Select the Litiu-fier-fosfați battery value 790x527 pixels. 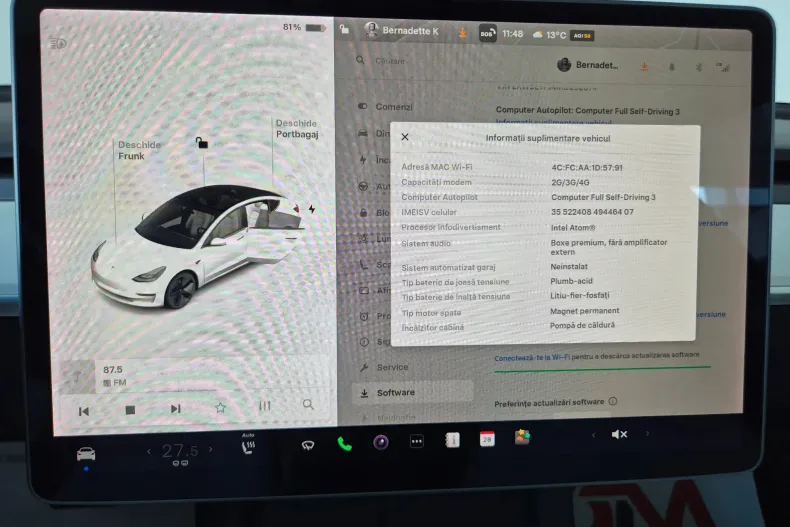579,295
